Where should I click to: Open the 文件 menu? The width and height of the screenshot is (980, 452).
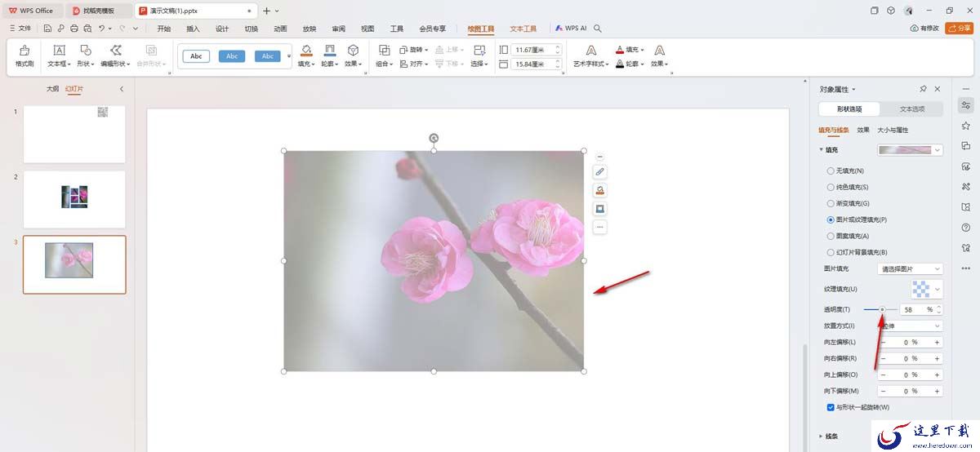click(20, 29)
